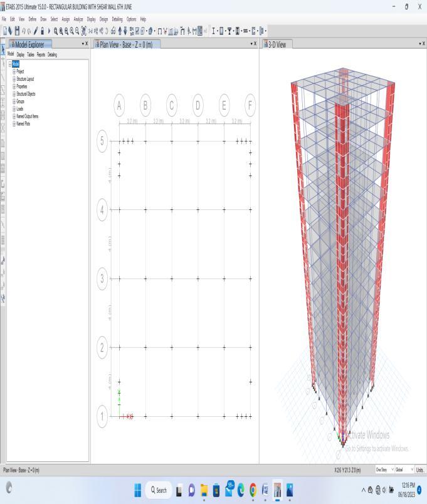Click the Windows taskbar Search box

[x=159, y=490]
